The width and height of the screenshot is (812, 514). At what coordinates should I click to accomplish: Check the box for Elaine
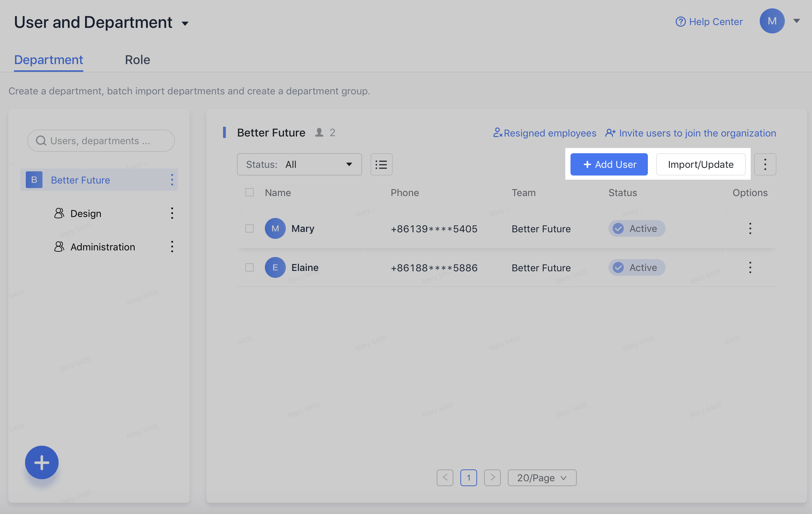(x=250, y=267)
